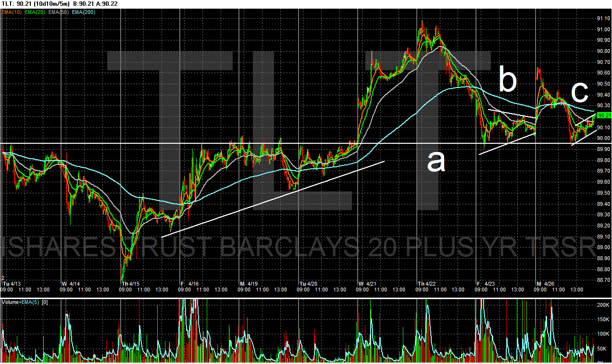Select the F 4/16 date label
The width and height of the screenshot is (612, 364).
190,284
